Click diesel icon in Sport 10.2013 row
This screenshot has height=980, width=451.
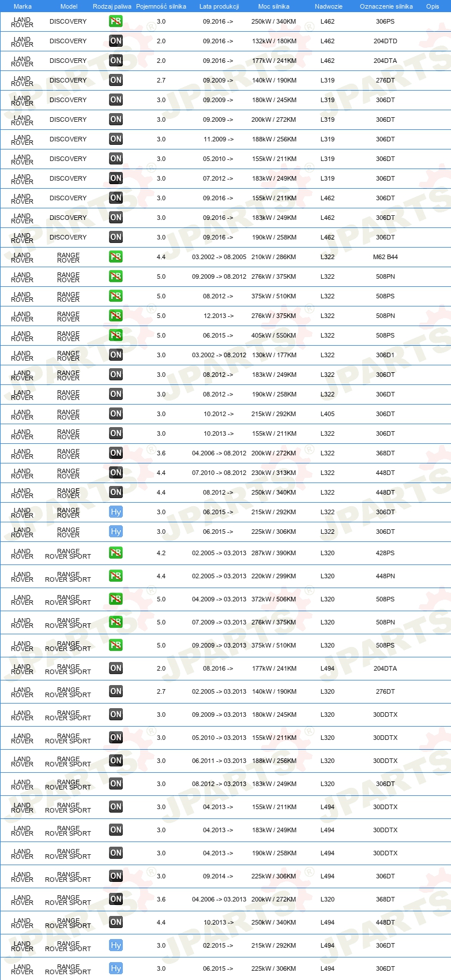coord(116,922)
